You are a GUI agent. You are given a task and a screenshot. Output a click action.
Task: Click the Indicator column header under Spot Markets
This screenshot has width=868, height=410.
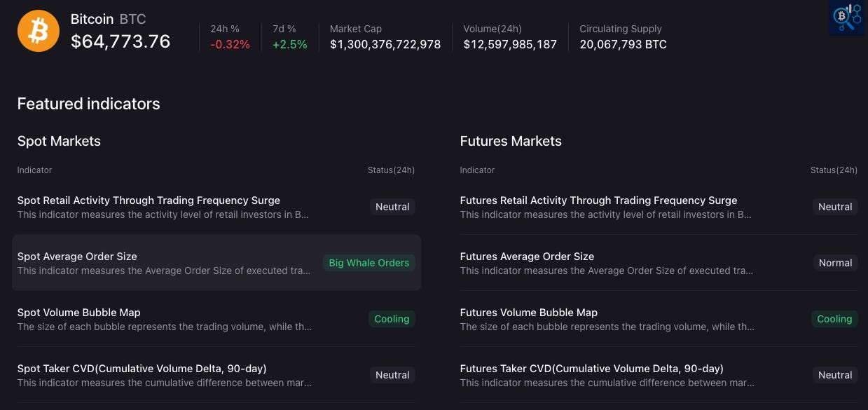click(x=35, y=170)
